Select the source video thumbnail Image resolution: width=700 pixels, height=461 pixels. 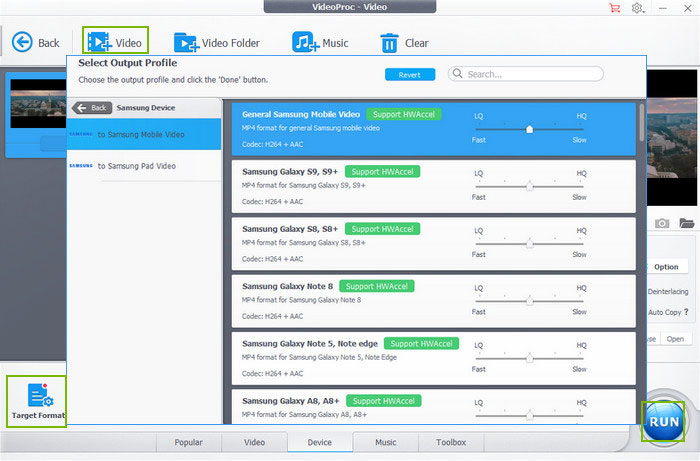tap(38, 104)
